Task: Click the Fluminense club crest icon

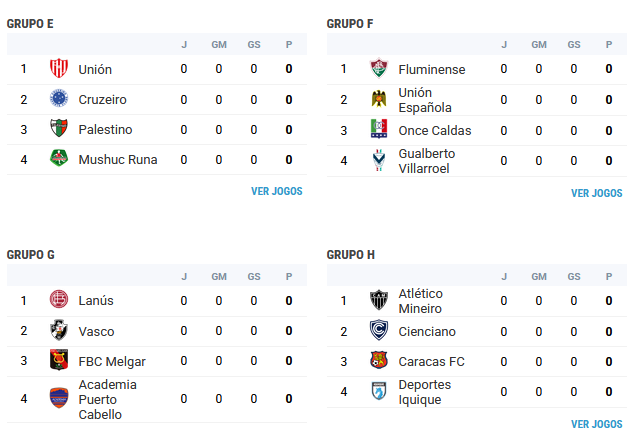Action: coord(378,69)
